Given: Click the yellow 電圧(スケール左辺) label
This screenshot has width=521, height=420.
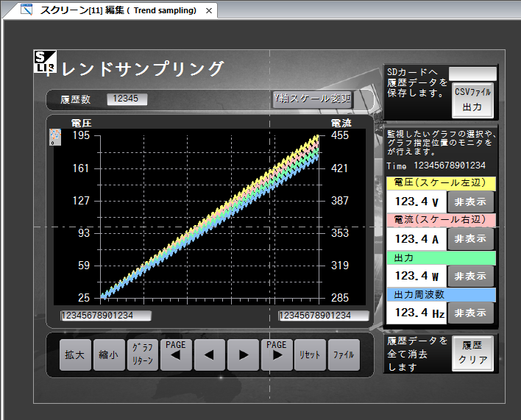Looking at the screenshot, I should (440, 183).
